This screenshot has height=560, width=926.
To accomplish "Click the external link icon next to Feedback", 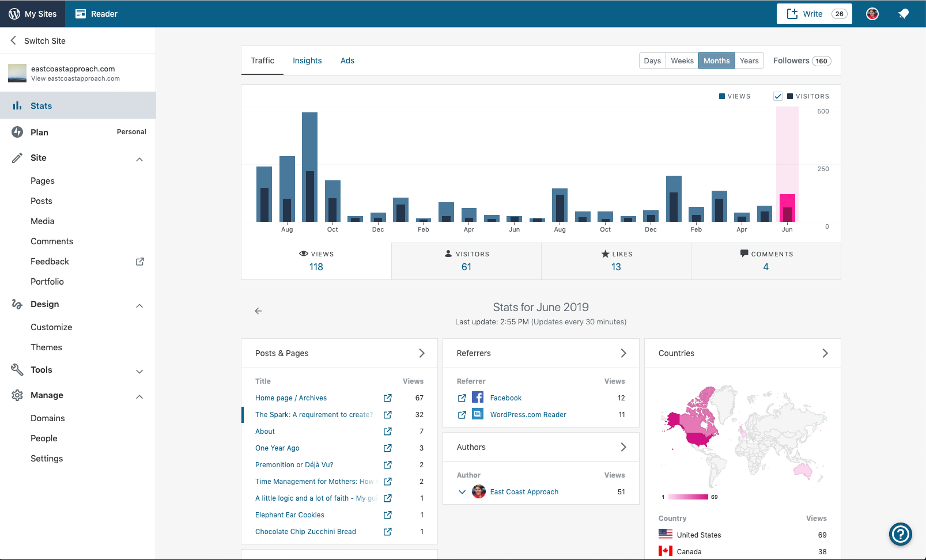I will 140,262.
